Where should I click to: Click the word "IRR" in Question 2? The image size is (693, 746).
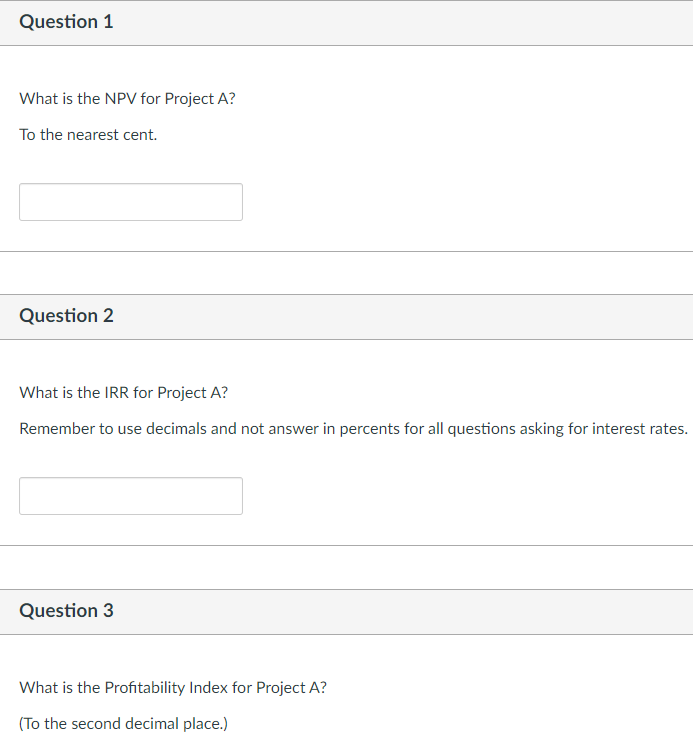tap(119, 393)
